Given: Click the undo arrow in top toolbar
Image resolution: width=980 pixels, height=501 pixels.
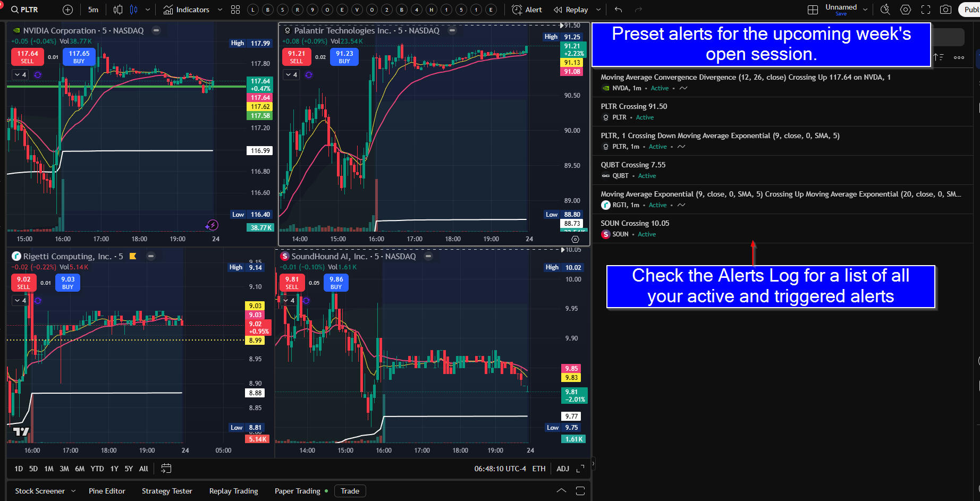Looking at the screenshot, I should point(618,10).
